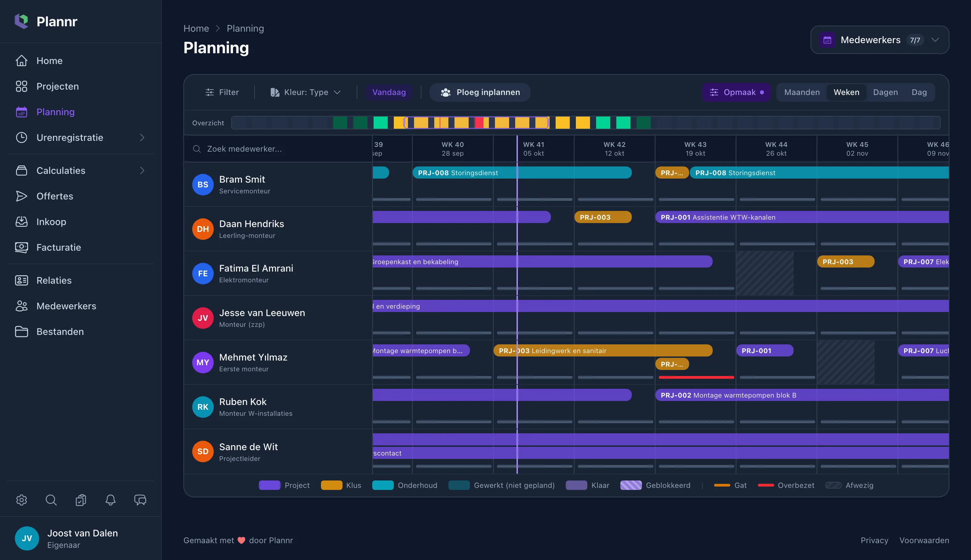Switch view to Dag
This screenshot has width=971, height=560.
point(919,92)
